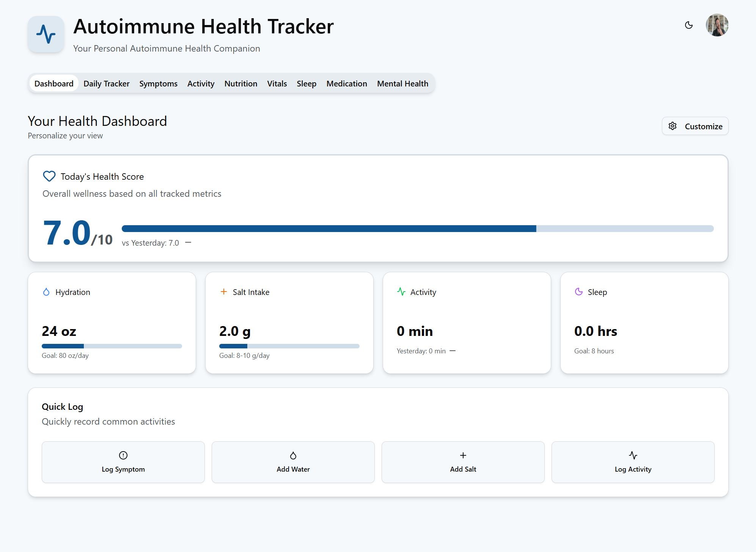Image resolution: width=756 pixels, height=552 pixels.
Task: Toggle dark mode with the moon icon
Action: [689, 25]
